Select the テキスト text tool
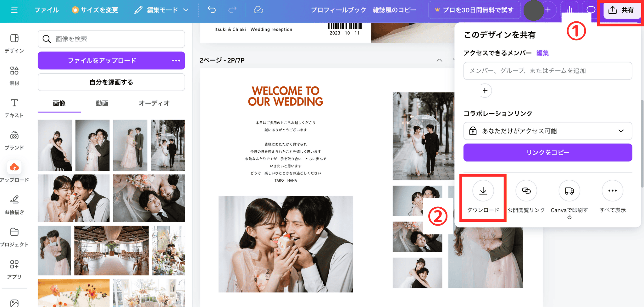 [x=14, y=108]
